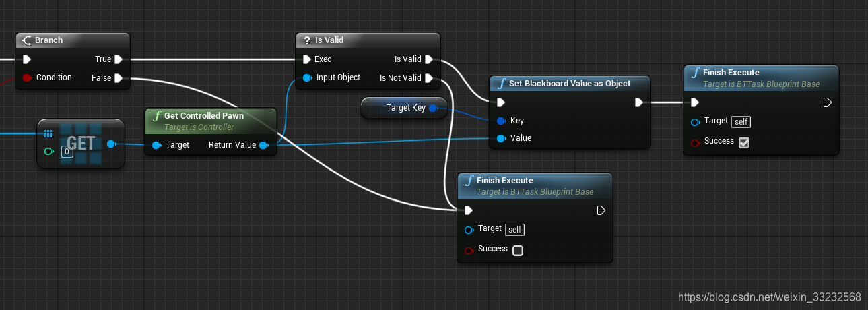This screenshot has height=310, width=868.
Task: Click the Branch node input exec pin
Action: pyautogui.click(x=27, y=59)
